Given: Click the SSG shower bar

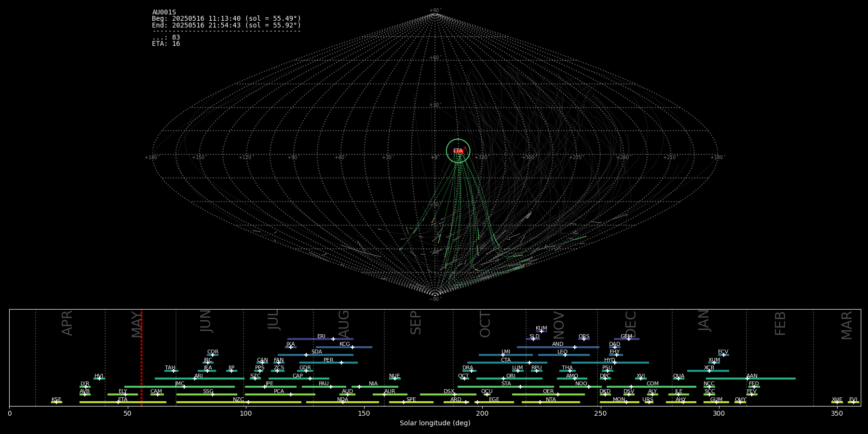Looking at the screenshot, I should 207,394.
